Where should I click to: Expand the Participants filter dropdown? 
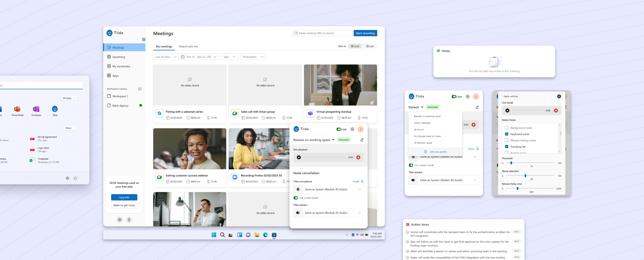point(253,57)
